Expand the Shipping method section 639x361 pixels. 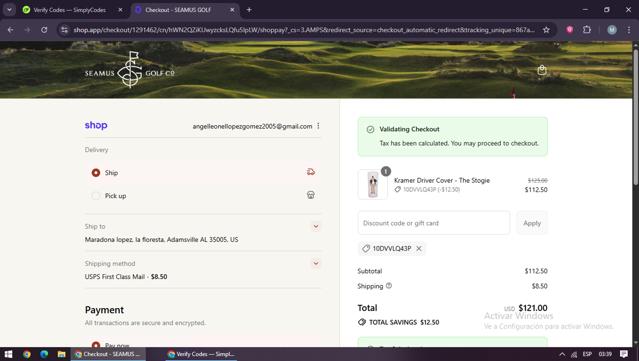pyautogui.click(x=316, y=263)
